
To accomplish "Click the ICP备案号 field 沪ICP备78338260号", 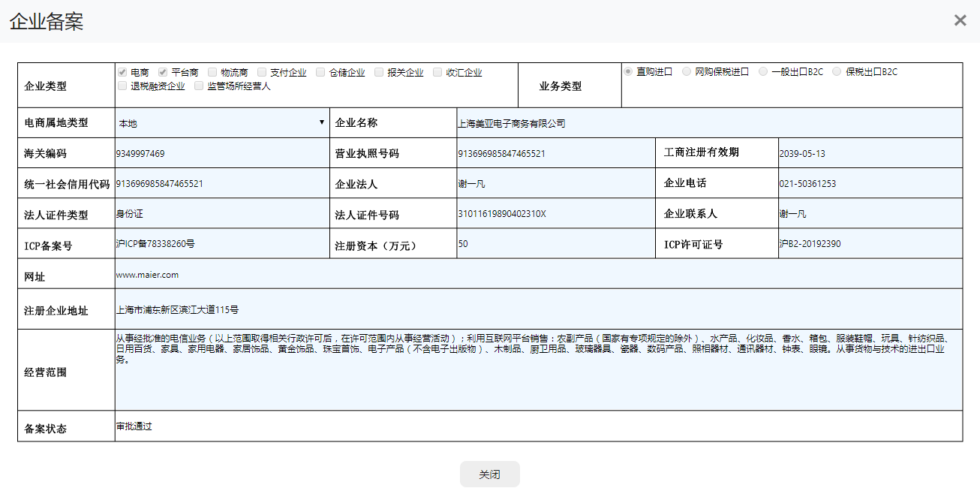I will point(222,244).
